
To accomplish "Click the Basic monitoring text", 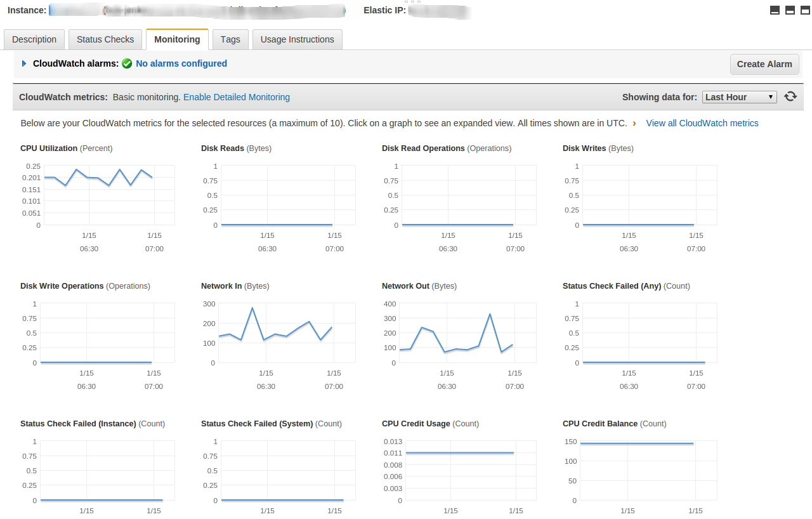I will 147,97.
